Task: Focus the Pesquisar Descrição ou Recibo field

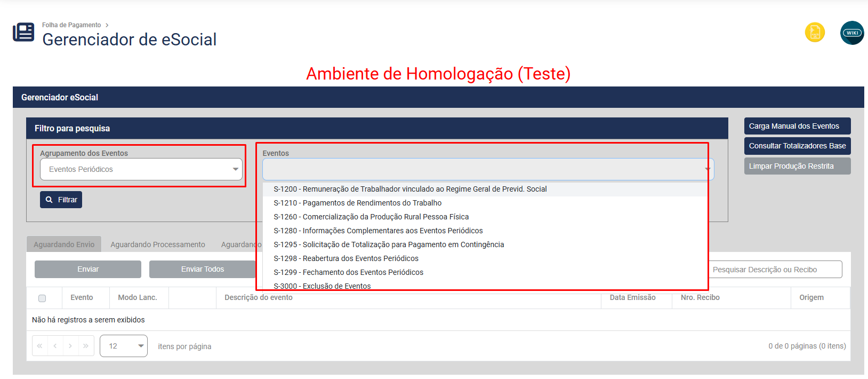Action: (775, 270)
